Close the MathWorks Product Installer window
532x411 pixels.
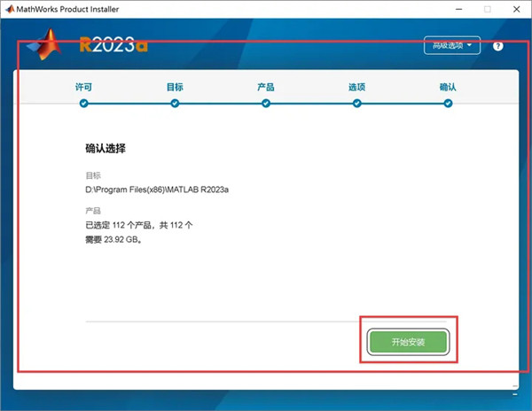(517, 9)
